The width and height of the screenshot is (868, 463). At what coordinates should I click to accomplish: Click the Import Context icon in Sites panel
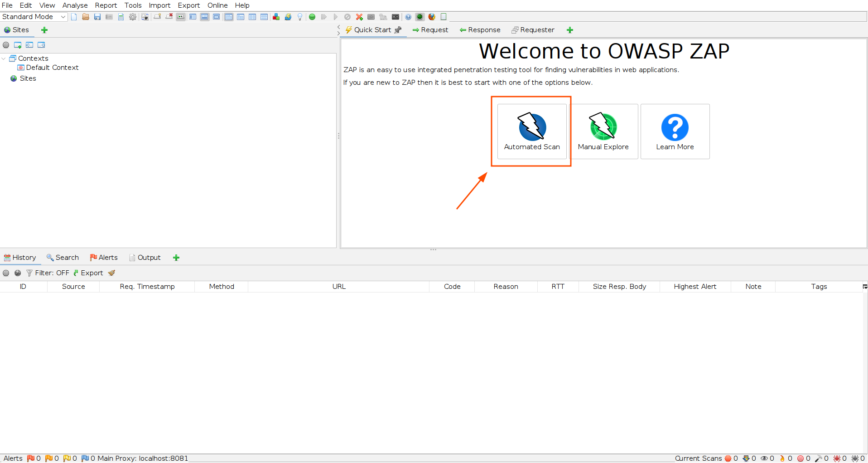point(29,45)
